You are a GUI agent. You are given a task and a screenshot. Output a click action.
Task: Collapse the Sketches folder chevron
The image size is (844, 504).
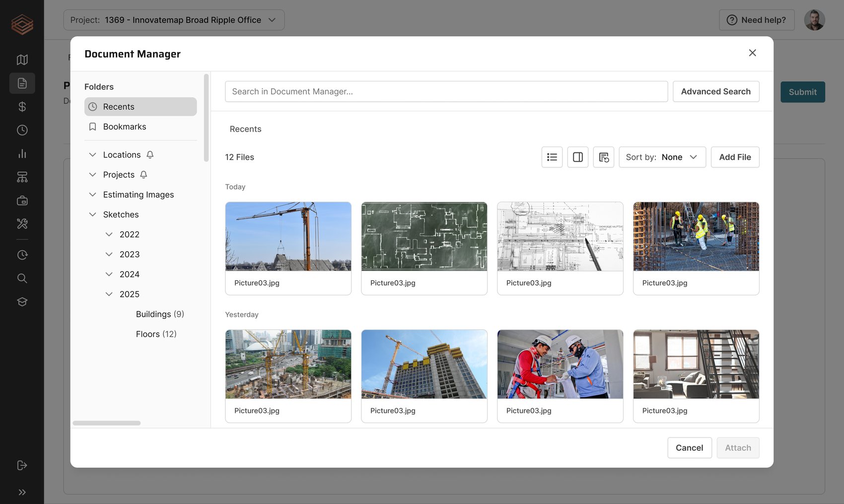92,215
